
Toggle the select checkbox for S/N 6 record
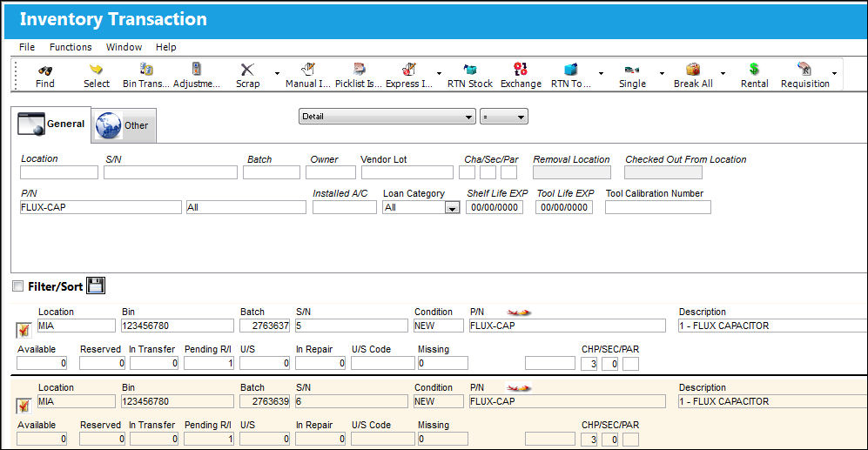pyautogui.click(x=24, y=406)
